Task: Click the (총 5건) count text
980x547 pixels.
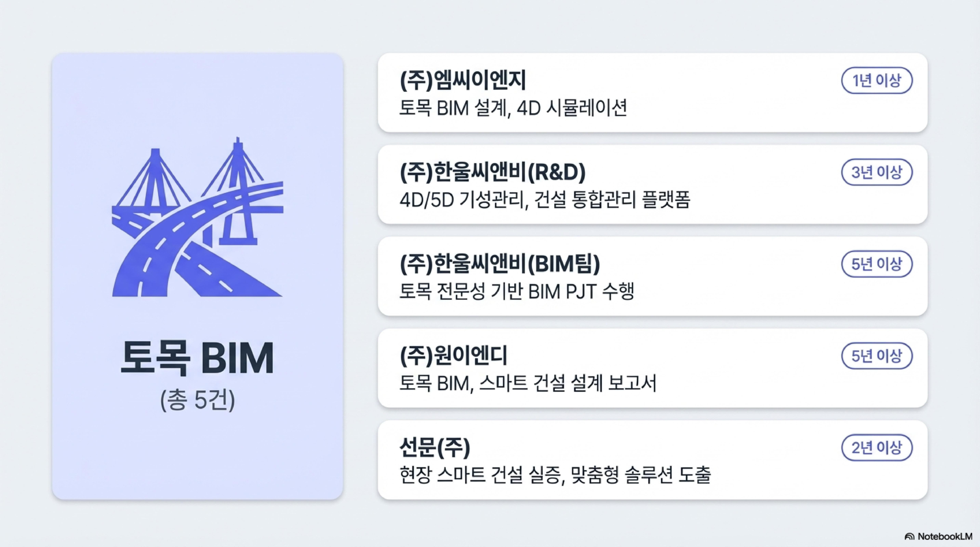Action: click(x=197, y=400)
